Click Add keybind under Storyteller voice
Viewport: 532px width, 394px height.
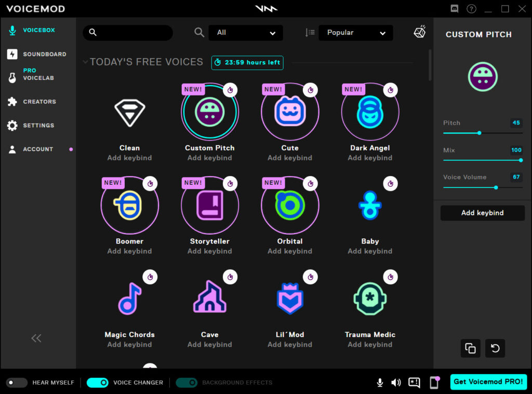pos(210,251)
